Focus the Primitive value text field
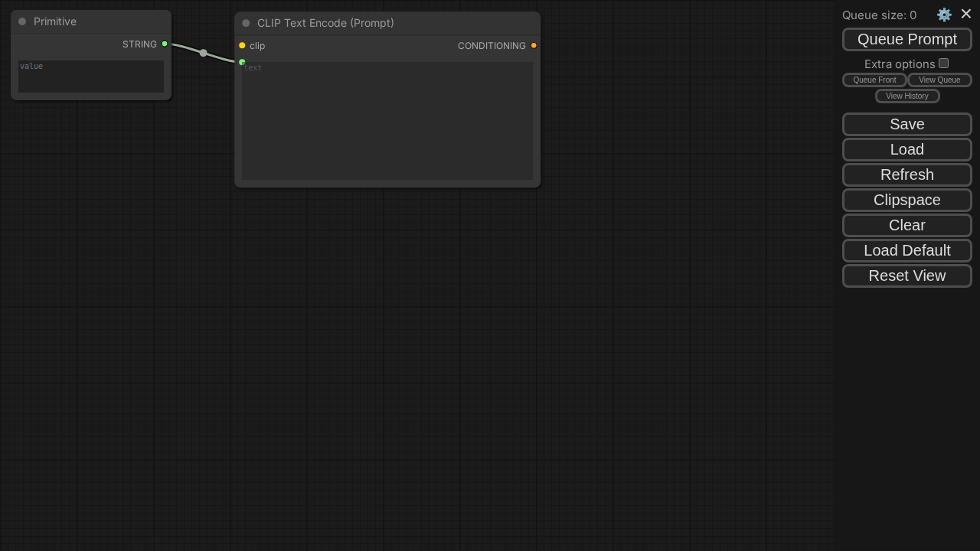The width and height of the screenshot is (980, 551). coord(91,77)
